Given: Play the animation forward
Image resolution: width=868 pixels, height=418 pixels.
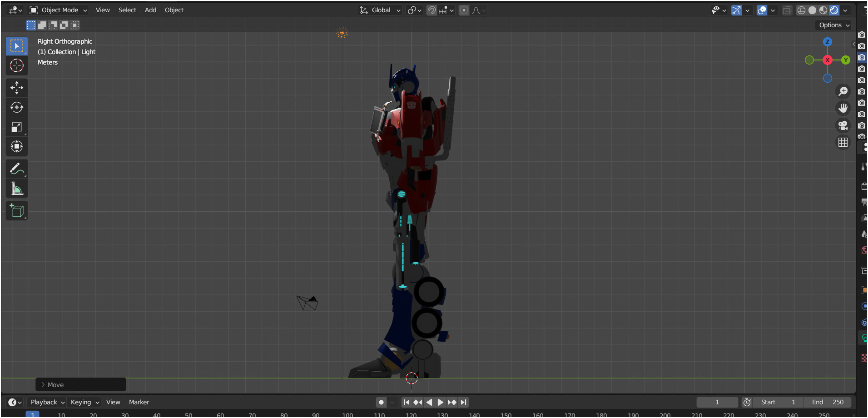Looking at the screenshot, I should [x=441, y=403].
